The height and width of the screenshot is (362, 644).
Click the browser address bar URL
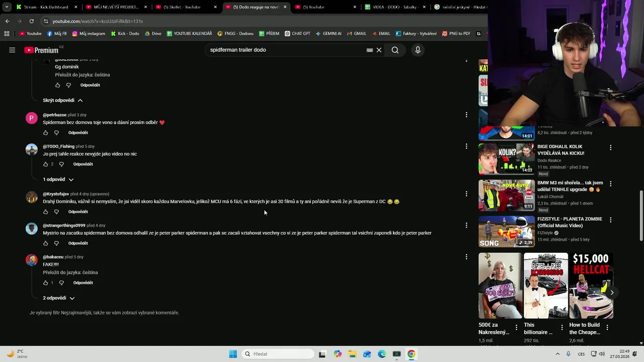(98, 21)
